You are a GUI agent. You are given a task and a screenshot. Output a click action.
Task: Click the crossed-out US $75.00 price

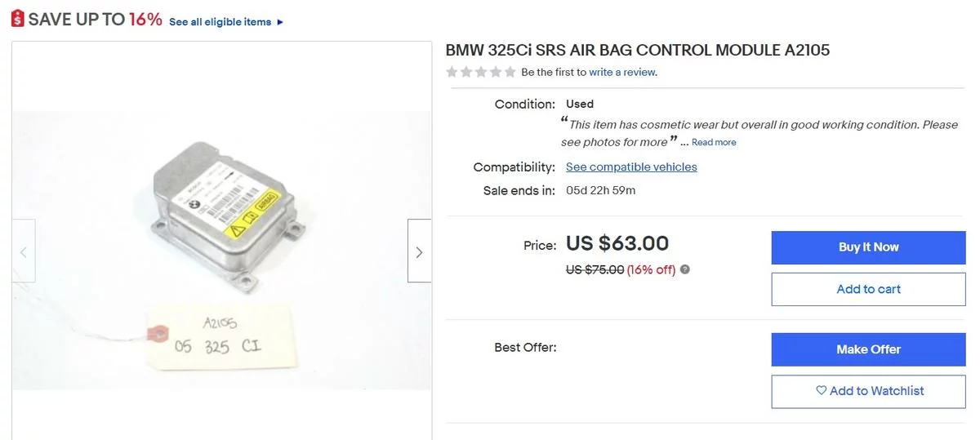tap(595, 269)
